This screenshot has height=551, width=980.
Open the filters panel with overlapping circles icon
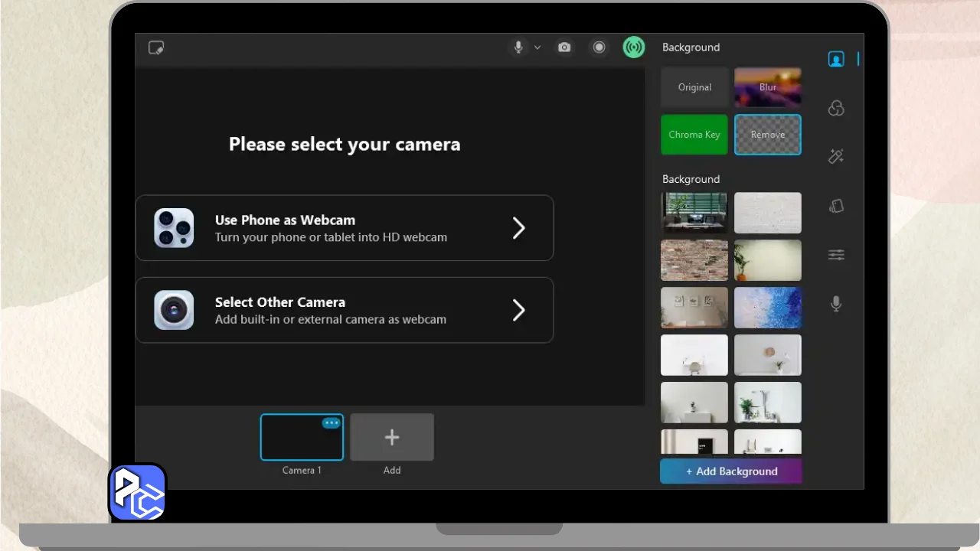pyautogui.click(x=836, y=109)
